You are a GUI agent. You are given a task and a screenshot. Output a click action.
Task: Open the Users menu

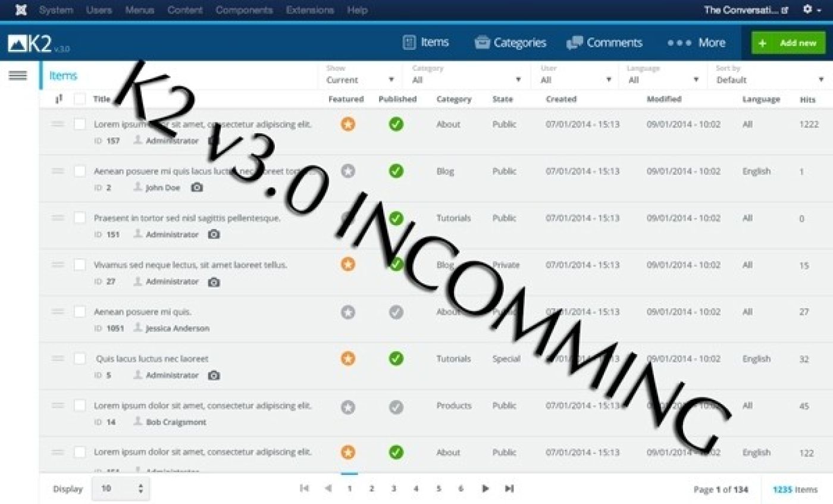pos(99,10)
